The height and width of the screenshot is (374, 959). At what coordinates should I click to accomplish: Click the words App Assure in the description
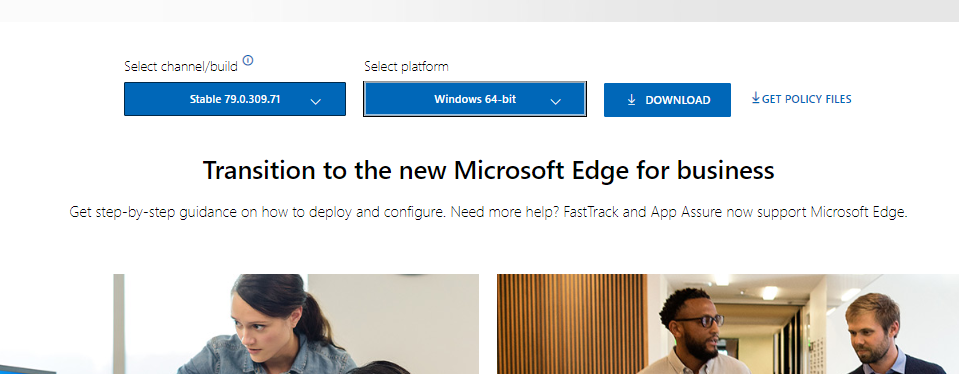(686, 212)
